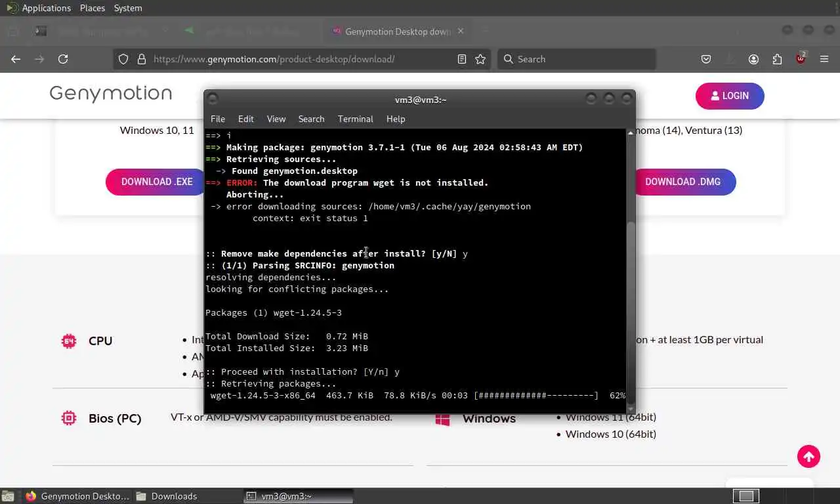This screenshot has height=504, width=840.
Task: Click the Firefox URL address field
Action: click(302, 59)
